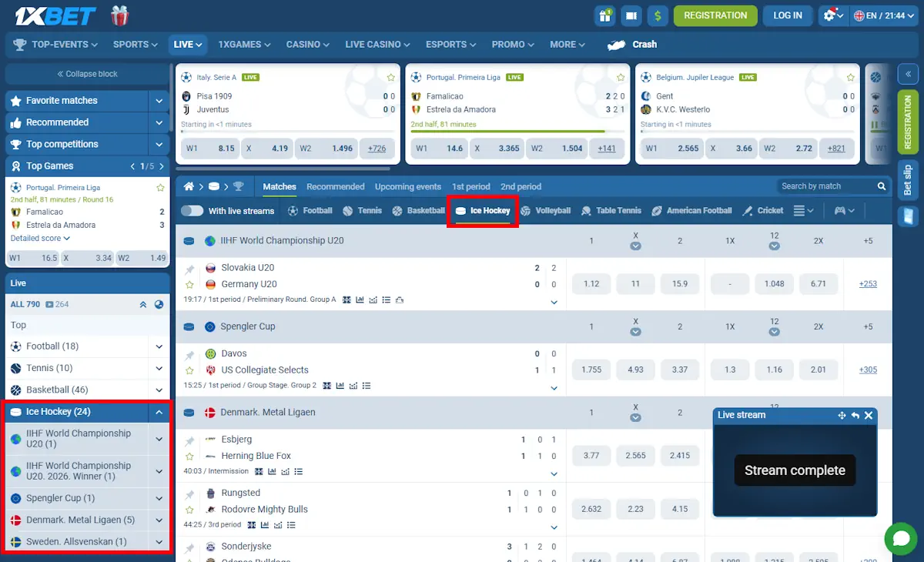Open the CASINO menu in navigation bar

(x=306, y=45)
